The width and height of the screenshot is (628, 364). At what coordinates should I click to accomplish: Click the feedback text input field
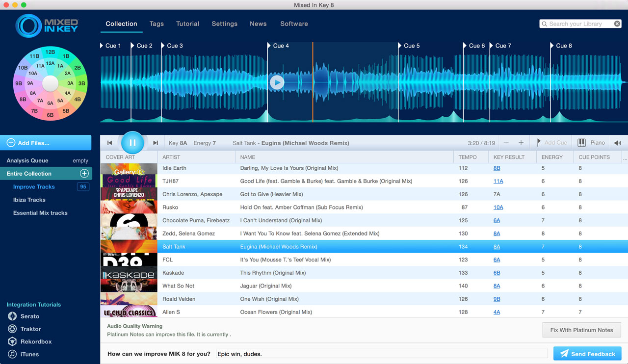click(382, 354)
